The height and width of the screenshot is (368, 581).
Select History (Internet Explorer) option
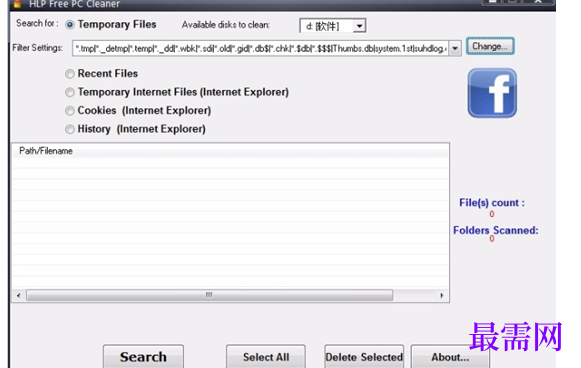tap(70, 129)
